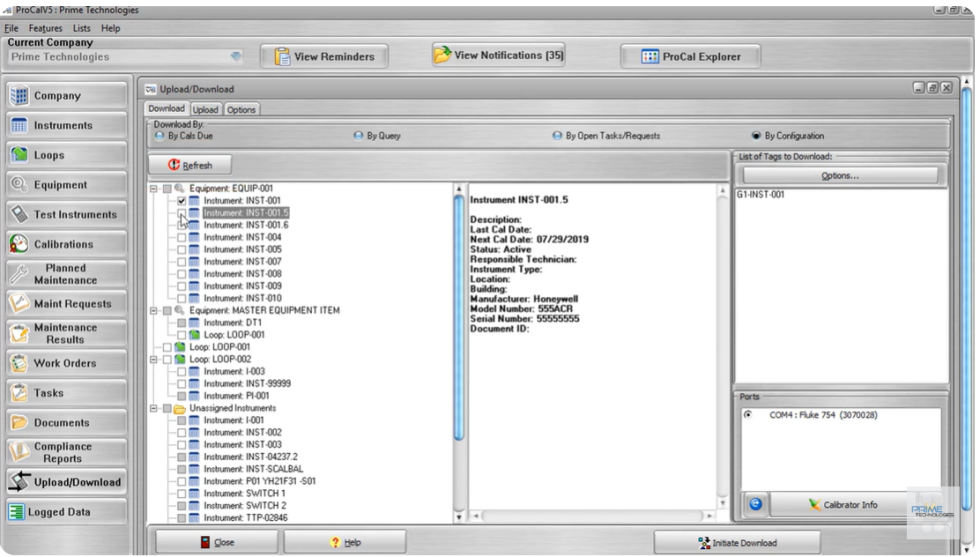Open the Current Company dropdown
Screen dimensions: 980x557
coord(236,56)
